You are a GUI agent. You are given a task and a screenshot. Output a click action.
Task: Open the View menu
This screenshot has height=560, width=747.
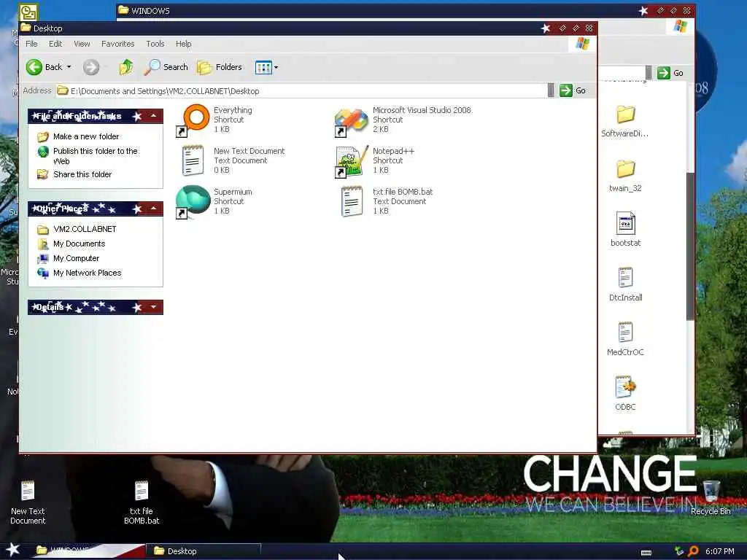pos(82,44)
